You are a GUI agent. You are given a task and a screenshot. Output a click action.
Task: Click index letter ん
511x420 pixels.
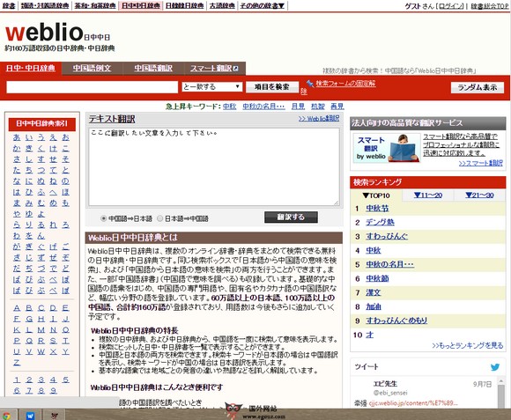[x=41, y=236]
